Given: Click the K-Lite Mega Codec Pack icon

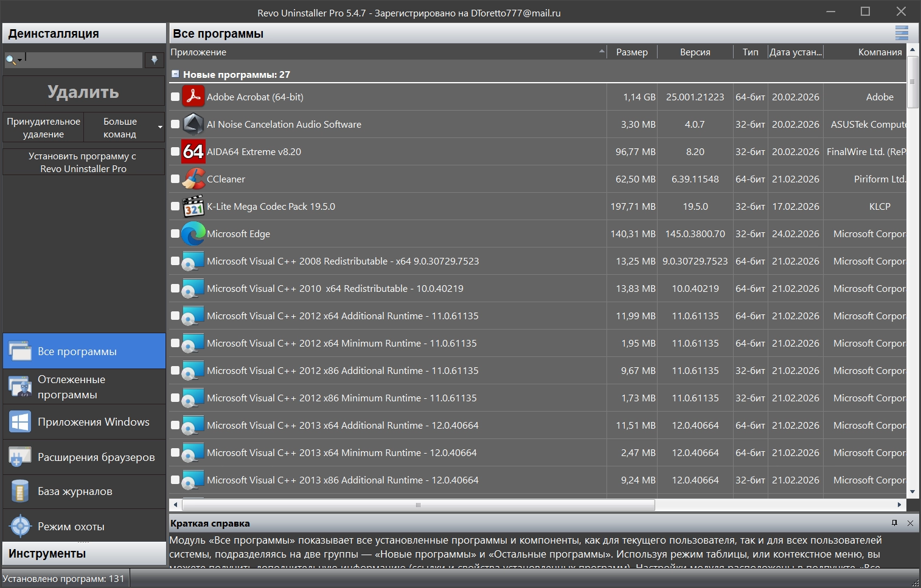Looking at the screenshot, I should tap(193, 206).
